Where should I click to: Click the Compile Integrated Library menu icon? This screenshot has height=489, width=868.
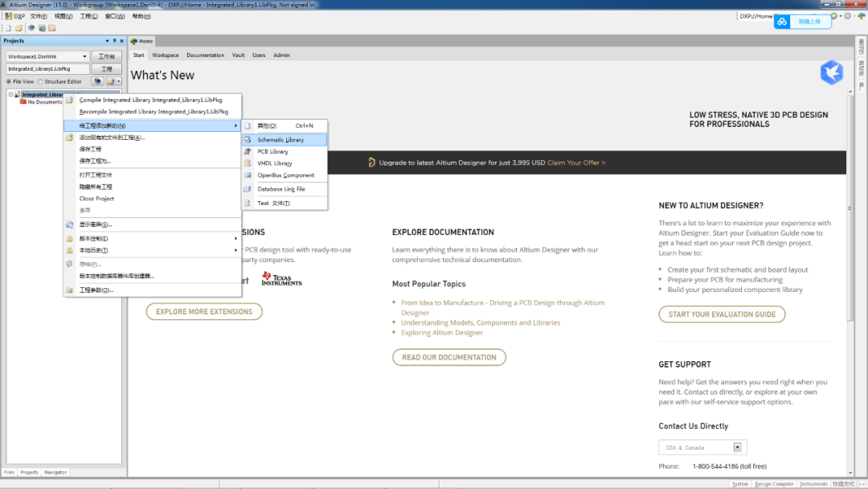click(x=69, y=101)
